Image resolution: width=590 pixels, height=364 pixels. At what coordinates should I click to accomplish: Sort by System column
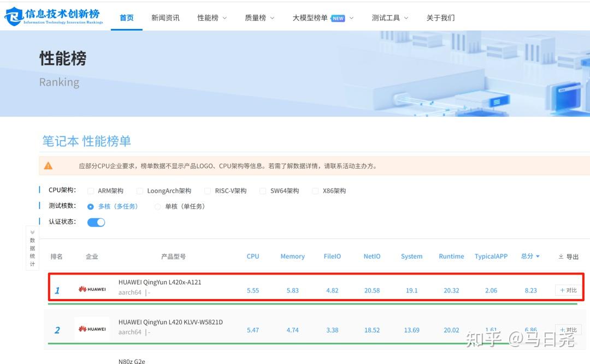[412, 256]
